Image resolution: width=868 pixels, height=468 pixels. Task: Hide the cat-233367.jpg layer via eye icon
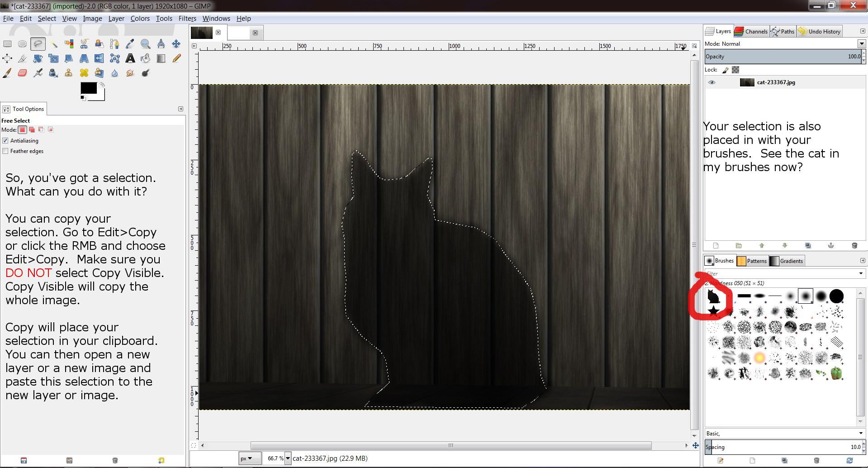[x=711, y=82]
